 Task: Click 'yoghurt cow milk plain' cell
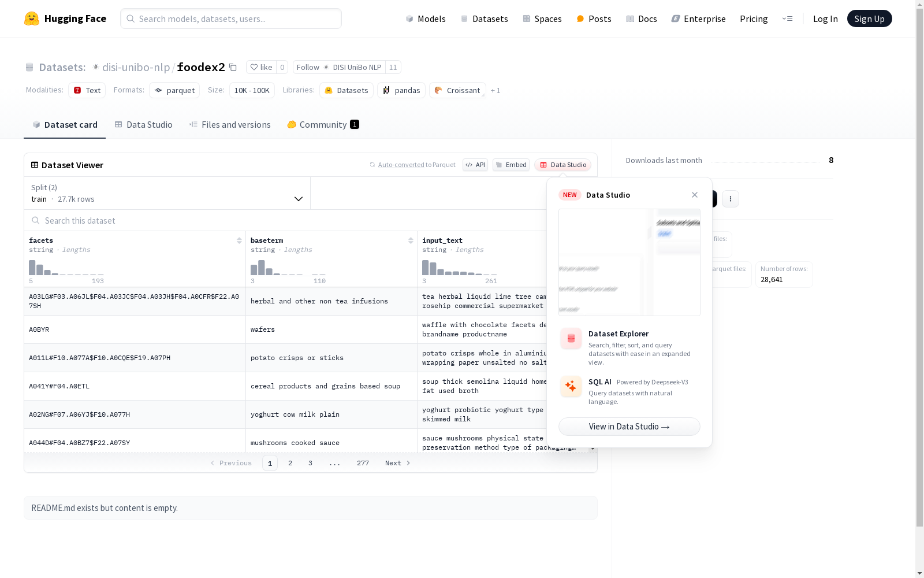(x=331, y=414)
